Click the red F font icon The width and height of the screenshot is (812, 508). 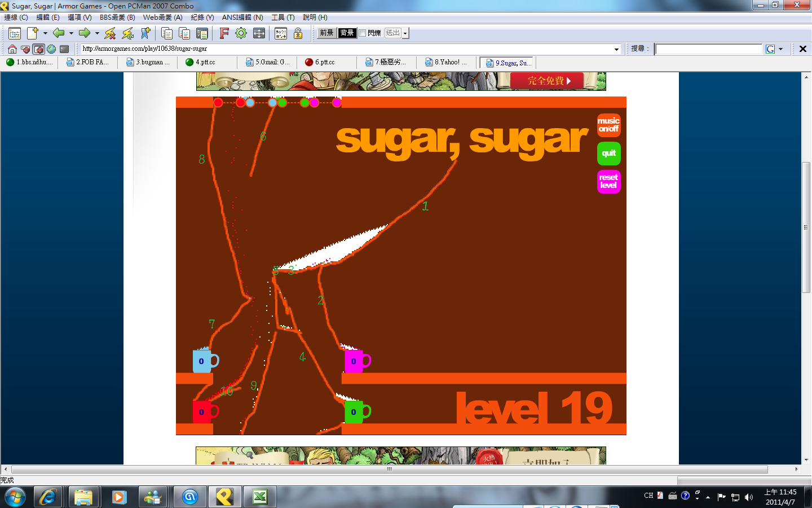click(224, 33)
